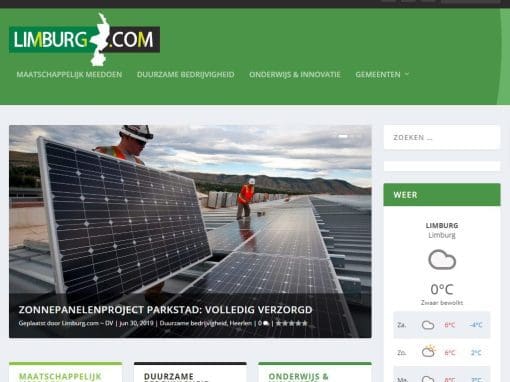Open the Duurzame Bedrijvigheid menu item
Screen dimensions: 510x382
(186, 75)
